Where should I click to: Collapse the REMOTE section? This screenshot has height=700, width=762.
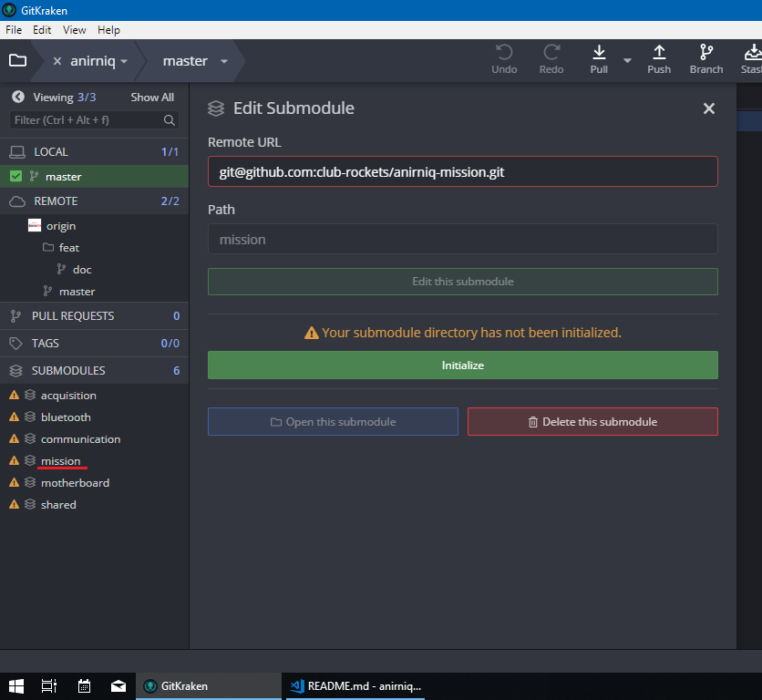tap(94, 201)
